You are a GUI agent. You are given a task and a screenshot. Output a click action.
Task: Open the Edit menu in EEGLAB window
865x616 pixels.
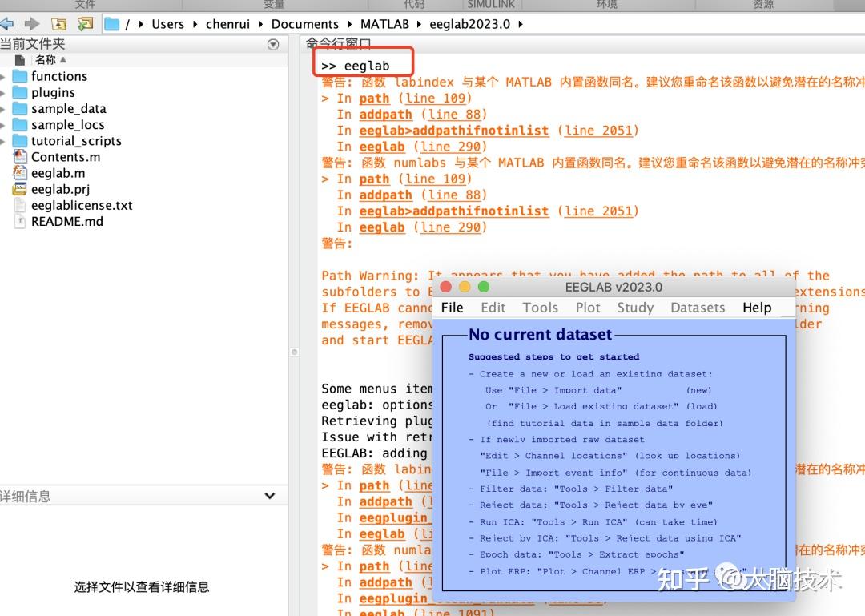(x=493, y=308)
